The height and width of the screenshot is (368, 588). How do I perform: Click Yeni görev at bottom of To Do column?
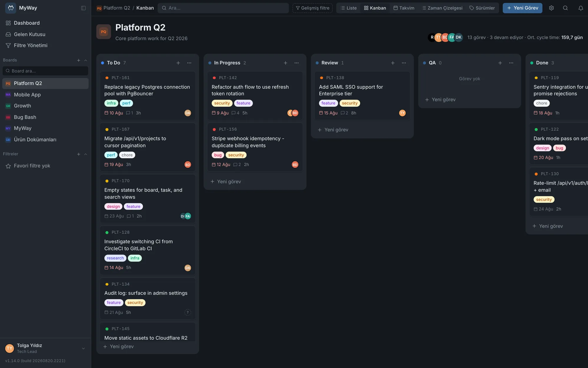118,347
